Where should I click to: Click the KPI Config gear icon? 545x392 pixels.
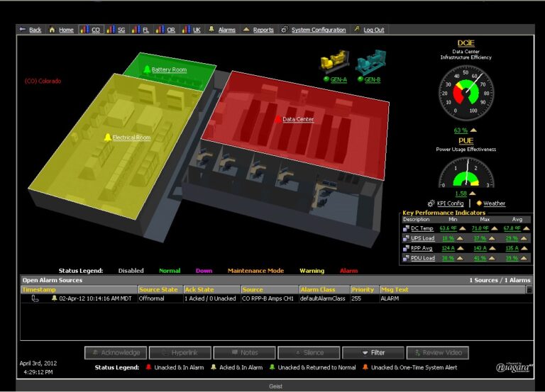tap(432, 203)
